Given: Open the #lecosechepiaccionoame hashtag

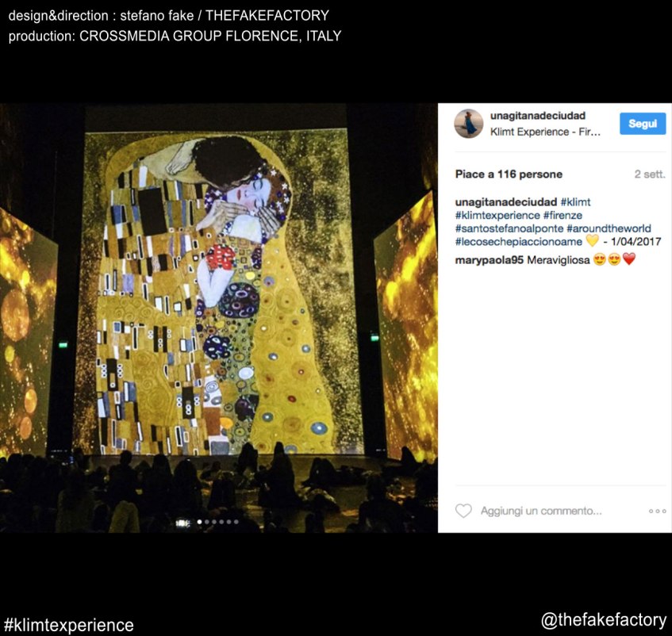Looking at the screenshot, I should click(519, 242).
